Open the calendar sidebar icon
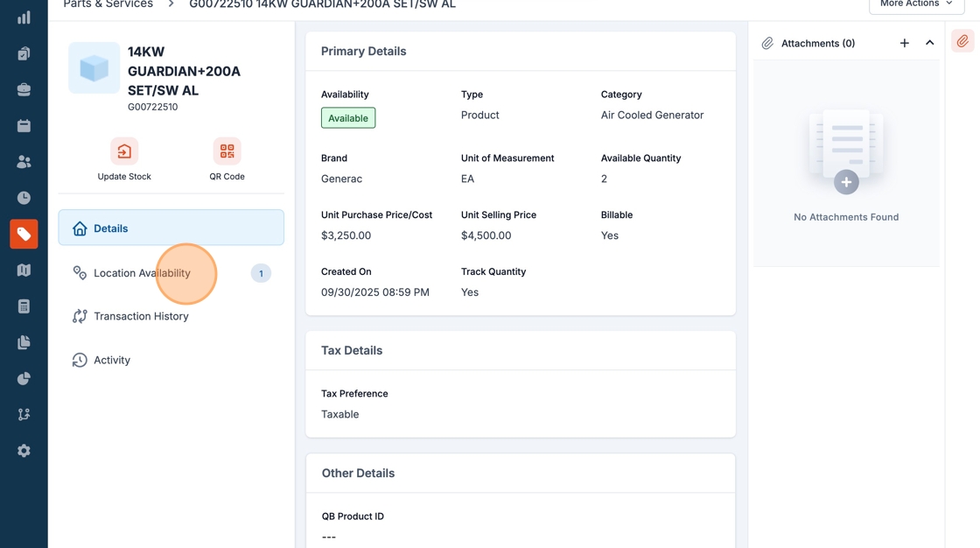This screenshot has height=548, width=980. pos(24,126)
